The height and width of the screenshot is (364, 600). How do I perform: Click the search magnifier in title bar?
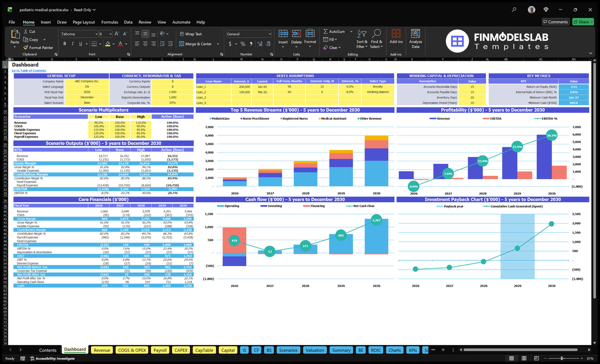(514, 9)
